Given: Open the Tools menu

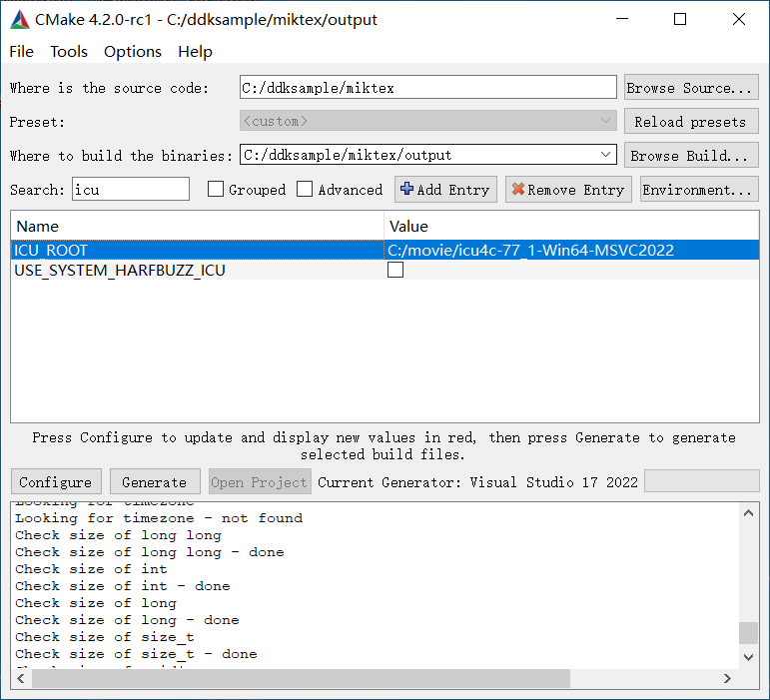Looking at the screenshot, I should pos(69,51).
